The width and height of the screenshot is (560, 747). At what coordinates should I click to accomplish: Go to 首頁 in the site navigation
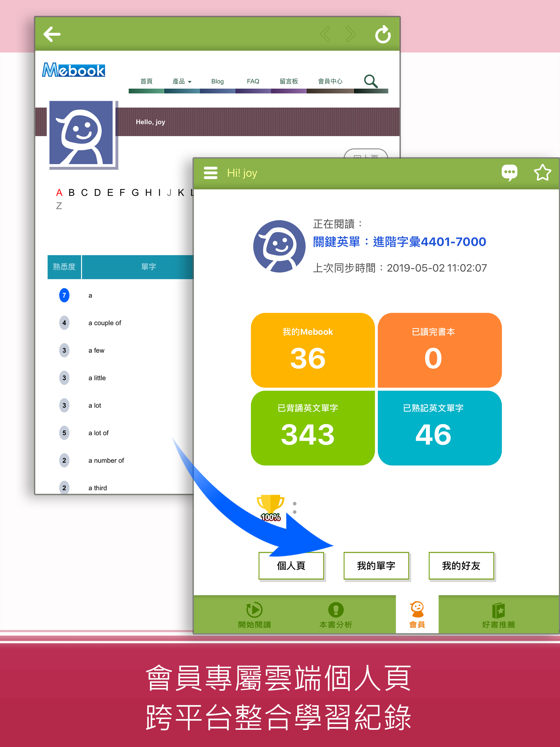pos(146,81)
